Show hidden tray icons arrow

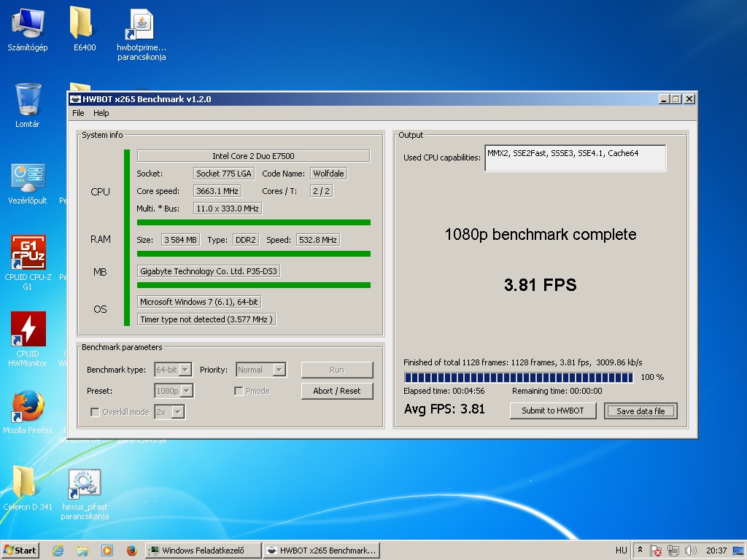(x=640, y=550)
